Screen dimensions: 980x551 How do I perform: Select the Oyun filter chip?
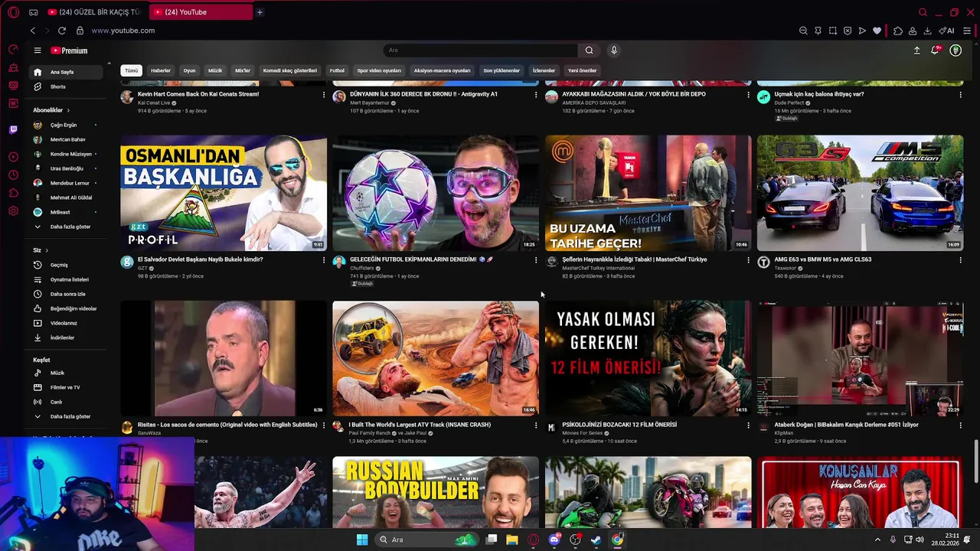pyautogui.click(x=189, y=70)
